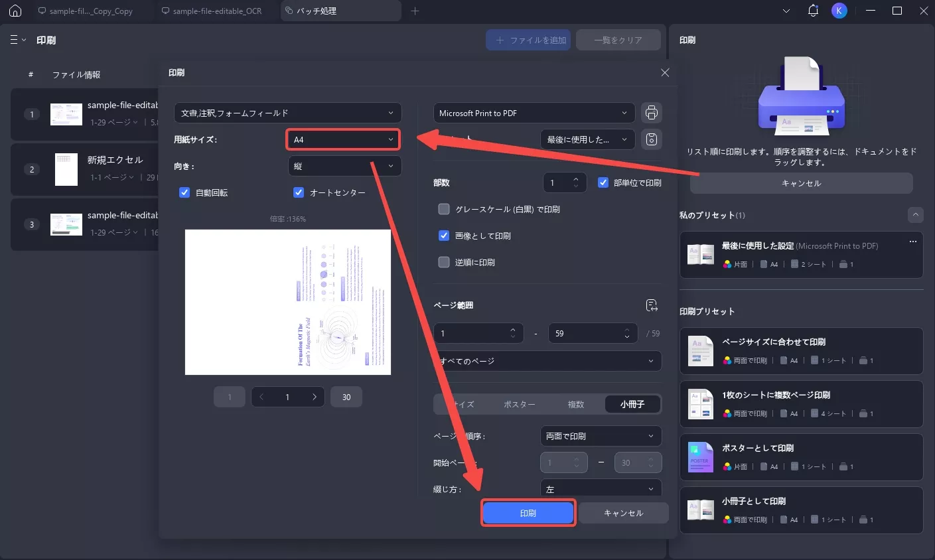Click キャンセル button in print dialog
Viewport: 935px width, 560px height.
(624, 513)
